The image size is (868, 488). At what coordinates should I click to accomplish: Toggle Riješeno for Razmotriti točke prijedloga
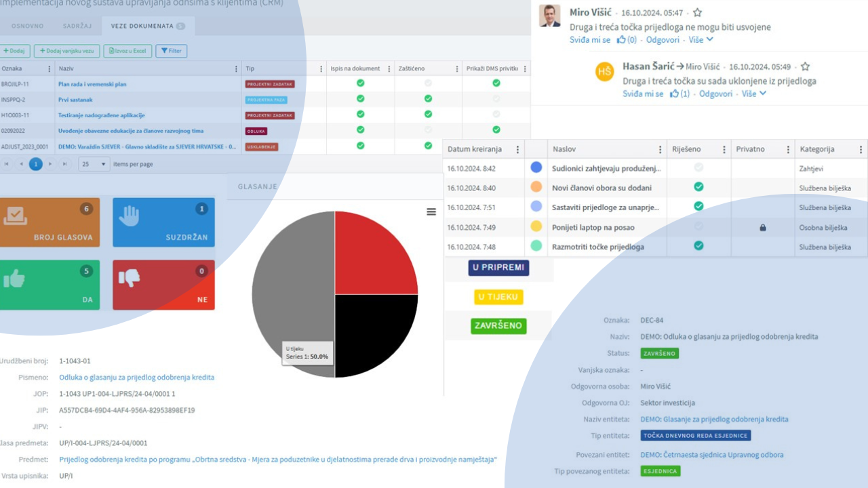698,246
